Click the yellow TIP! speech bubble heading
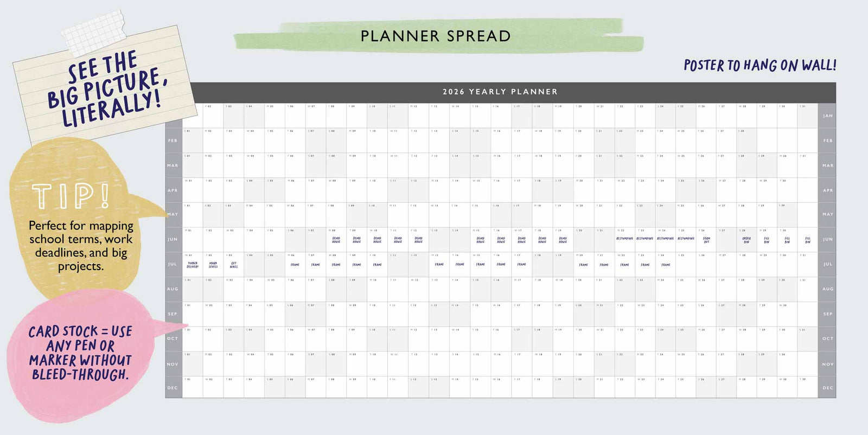This screenshot has height=435, width=868. click(71, 196)
